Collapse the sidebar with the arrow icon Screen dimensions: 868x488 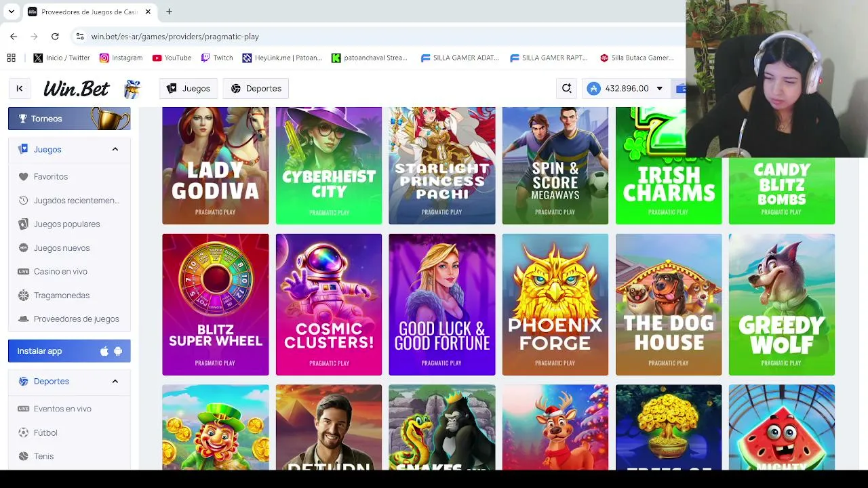click(20, 88)
